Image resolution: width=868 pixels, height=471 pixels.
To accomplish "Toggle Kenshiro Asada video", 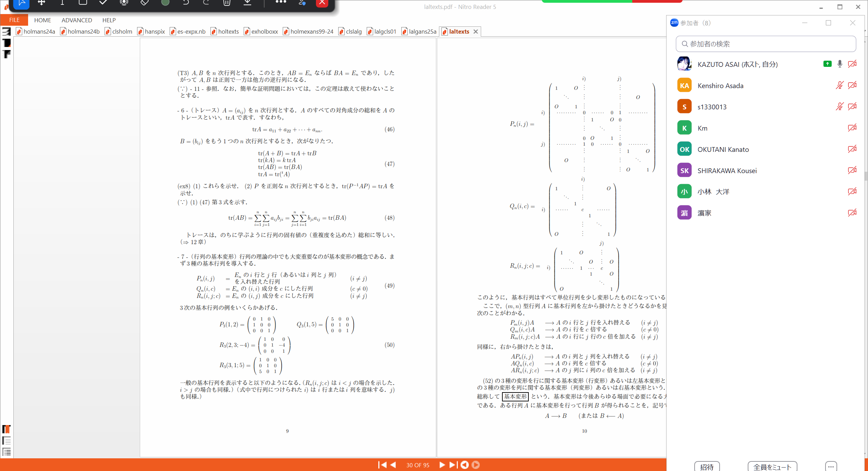I will coord(852,85).
